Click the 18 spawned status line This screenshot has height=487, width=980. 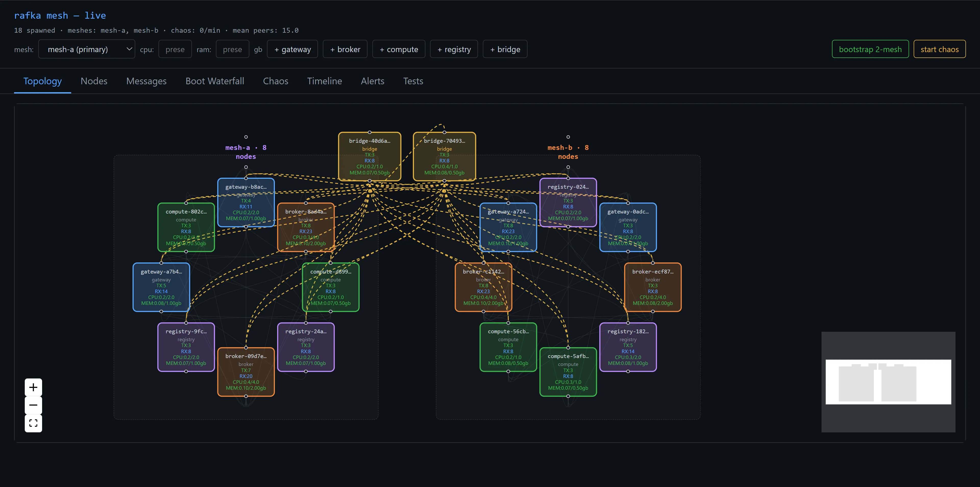(x=156, y=30)
